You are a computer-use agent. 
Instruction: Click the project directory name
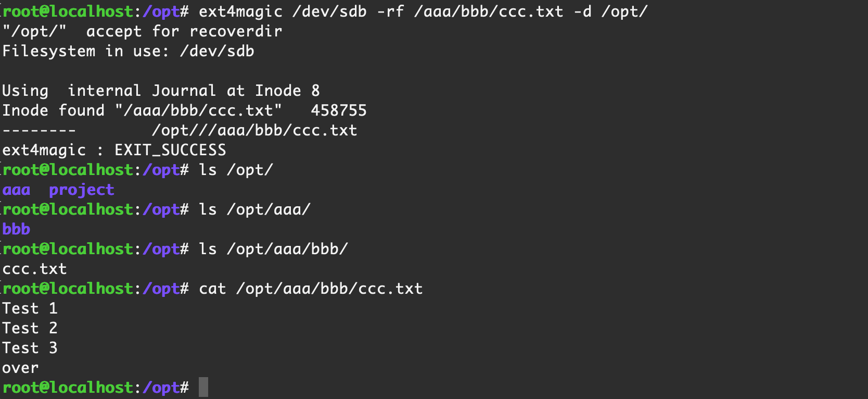[x=81, y=190]
